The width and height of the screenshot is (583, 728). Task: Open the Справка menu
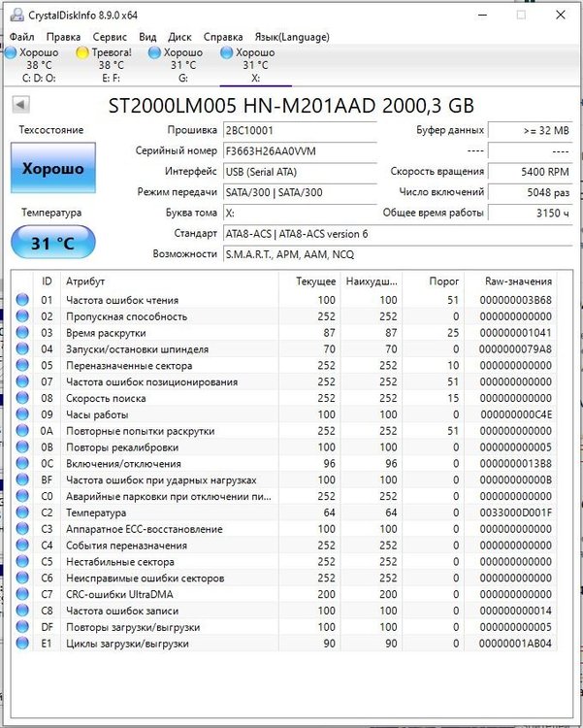223,37
